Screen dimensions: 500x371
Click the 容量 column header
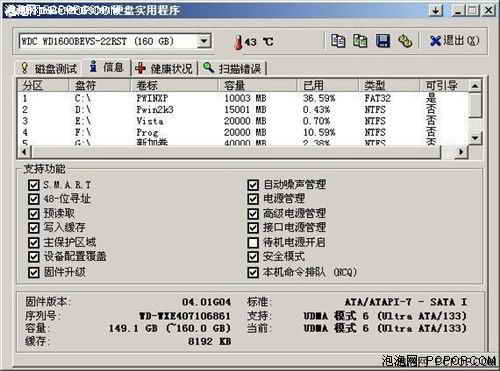258,86
